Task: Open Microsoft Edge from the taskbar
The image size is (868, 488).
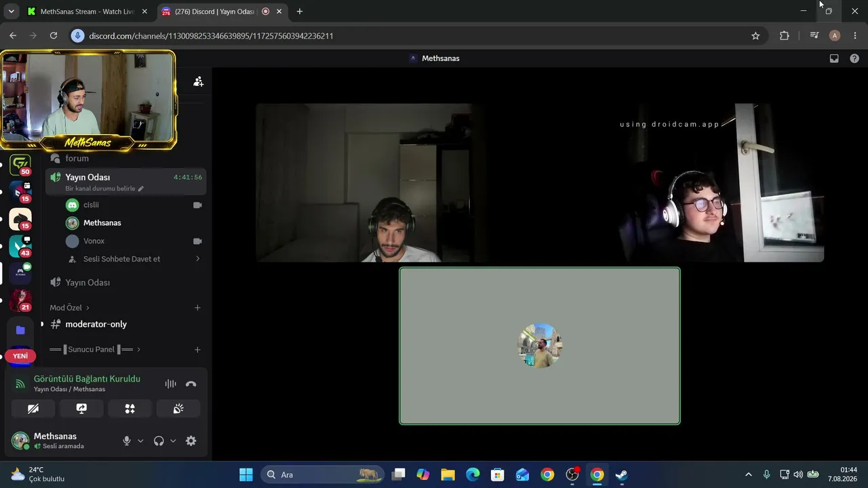Action: [x=473, y=474]
